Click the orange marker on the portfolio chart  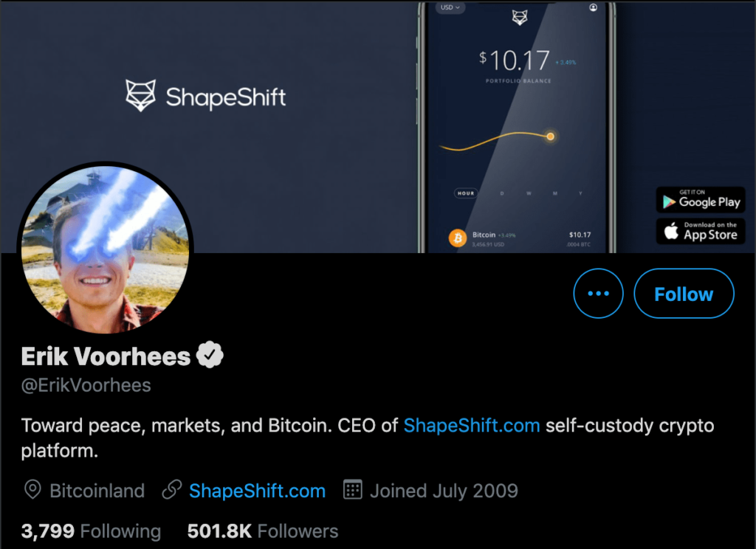[x=551, y=136]
